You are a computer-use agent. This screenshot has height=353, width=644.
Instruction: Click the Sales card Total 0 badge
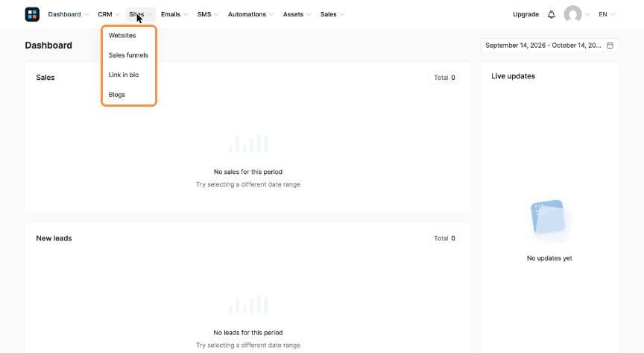[444, 78]
